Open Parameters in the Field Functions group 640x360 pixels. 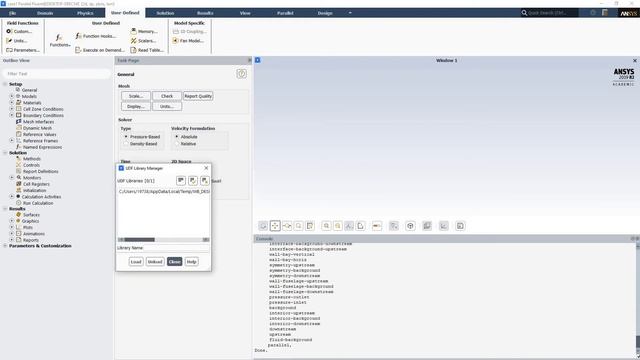tap(23, 50)
